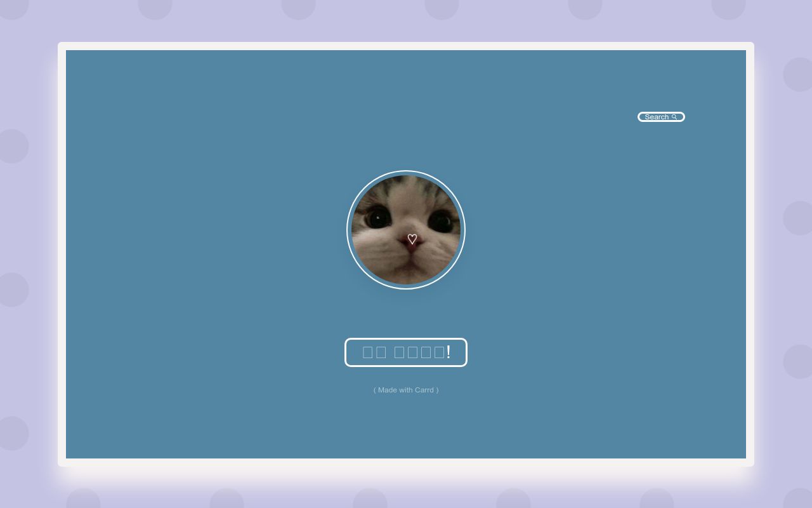Click the white heart on the cat's nose
Screen dimensions: 812x508
tap(412, 239)
